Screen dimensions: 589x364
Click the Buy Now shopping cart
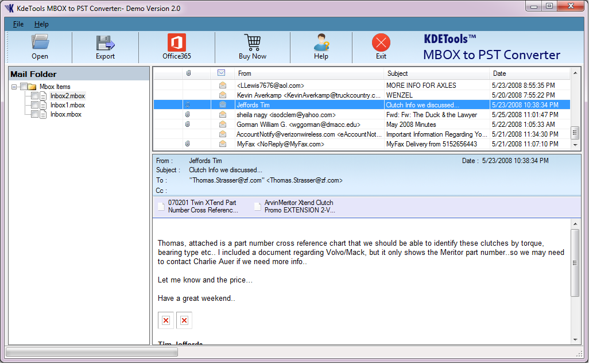252,43
